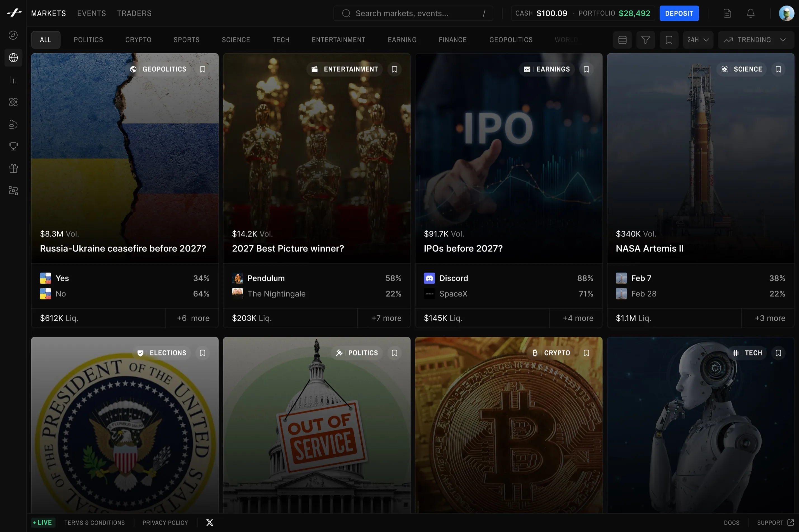Go to Markets in the header
Viewport: 799px width, 532px height.
(49, 13)
